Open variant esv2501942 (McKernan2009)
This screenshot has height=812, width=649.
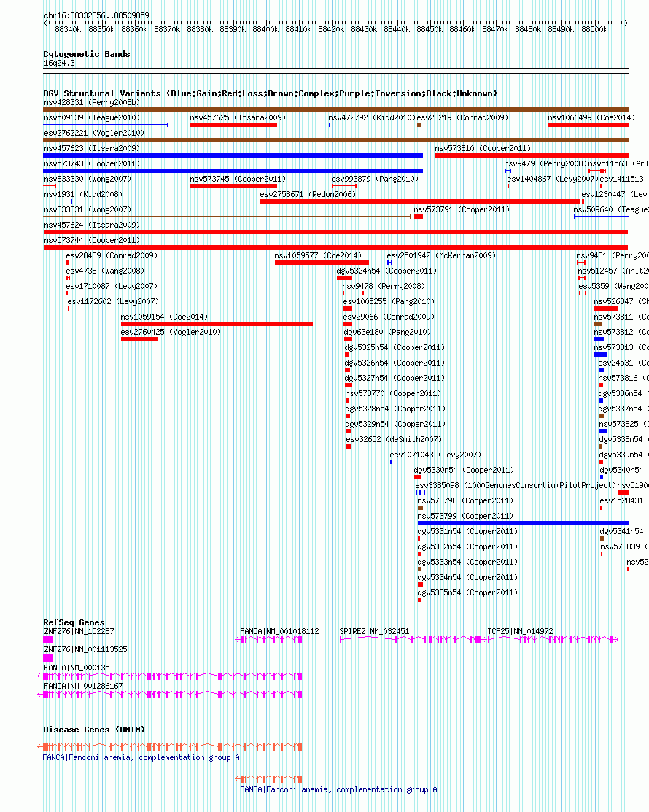(x=441, y=256)
